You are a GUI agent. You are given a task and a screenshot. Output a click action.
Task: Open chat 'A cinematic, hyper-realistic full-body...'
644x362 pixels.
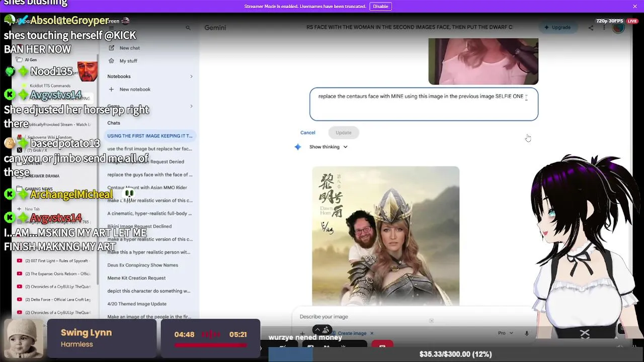149,213
